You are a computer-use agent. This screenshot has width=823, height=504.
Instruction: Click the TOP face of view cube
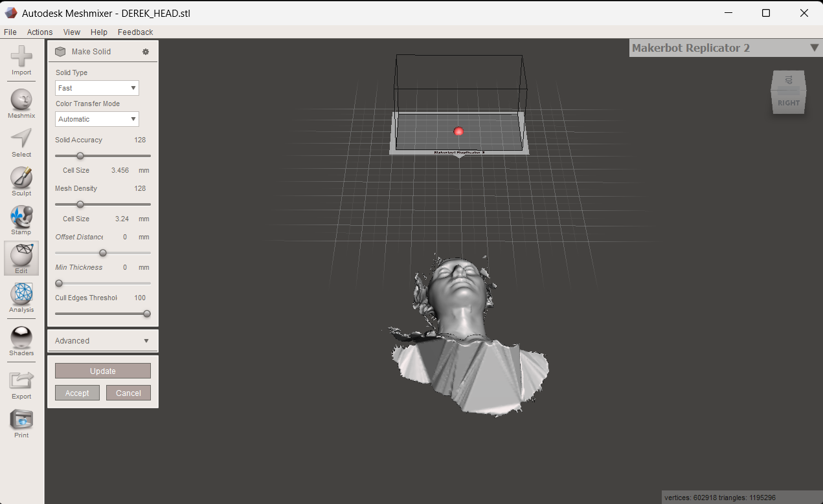[789, 80]
